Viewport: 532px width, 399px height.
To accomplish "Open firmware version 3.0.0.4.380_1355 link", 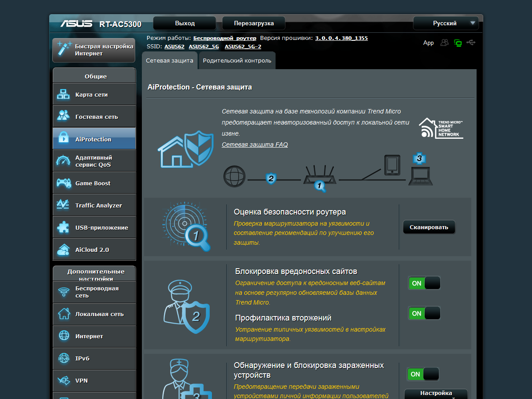I will click(341, 38).
